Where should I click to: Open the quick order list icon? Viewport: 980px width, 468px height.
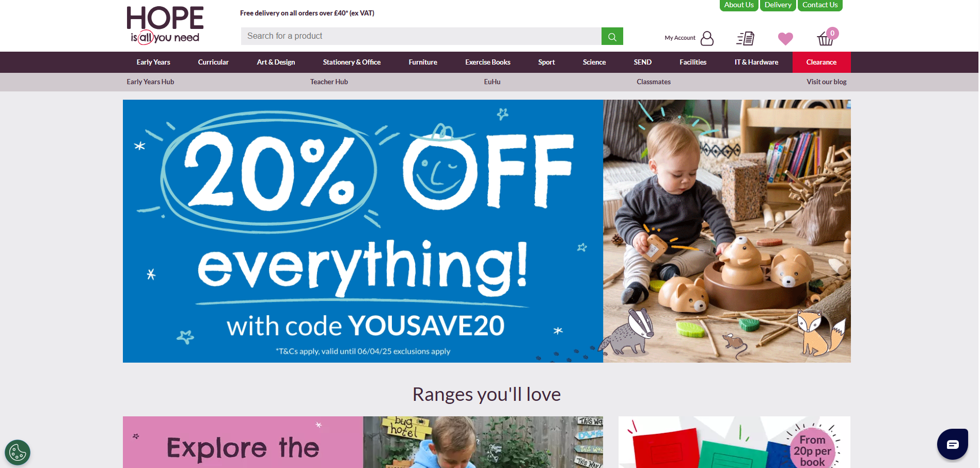click(745, 38)
